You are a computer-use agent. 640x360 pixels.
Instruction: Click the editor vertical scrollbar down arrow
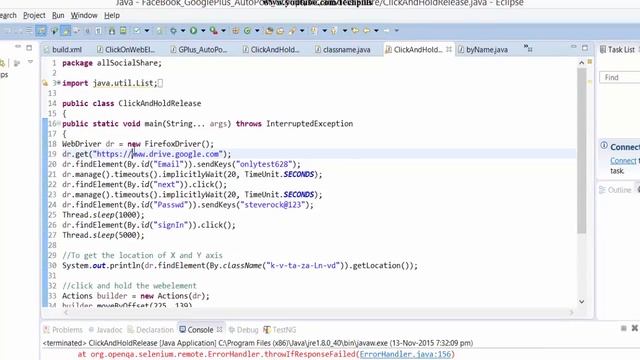tap(582, 302)
